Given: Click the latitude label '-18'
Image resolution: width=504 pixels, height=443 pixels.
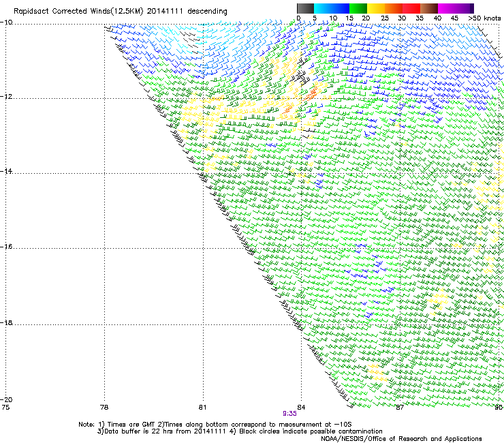Looking at the screenshot, I should point(6,322).
